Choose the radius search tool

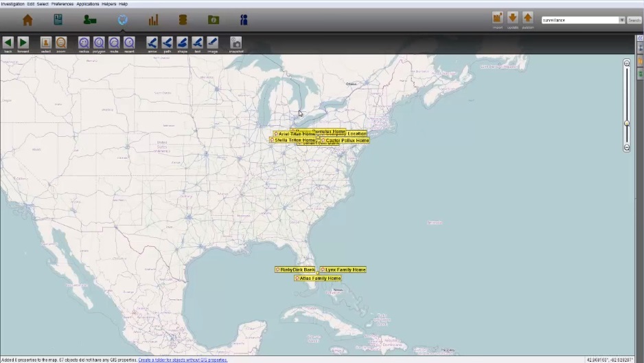pyautogui.click(x=84, y=43)
